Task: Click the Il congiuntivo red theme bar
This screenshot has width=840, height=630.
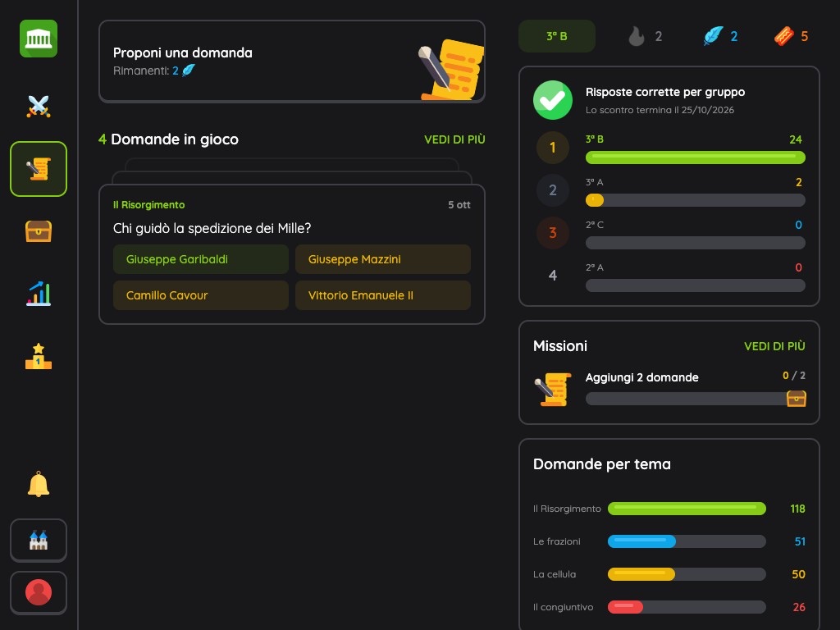Action: [x=687, y=607]
